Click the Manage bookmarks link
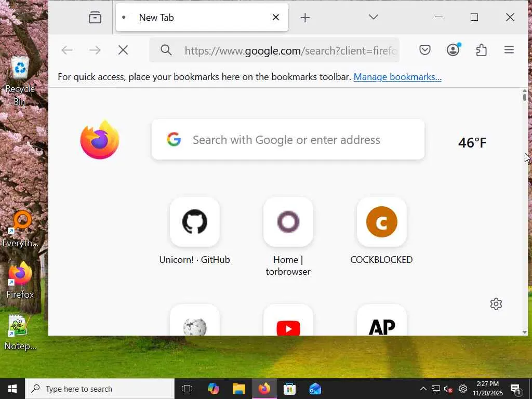Screen dimensions: 532x399 [x=397, y=77]
